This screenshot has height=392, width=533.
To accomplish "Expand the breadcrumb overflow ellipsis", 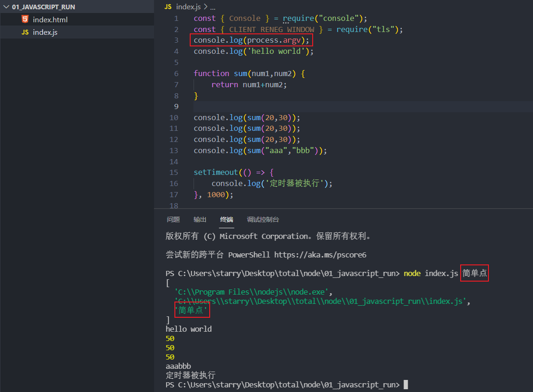I will pos(212,6).
